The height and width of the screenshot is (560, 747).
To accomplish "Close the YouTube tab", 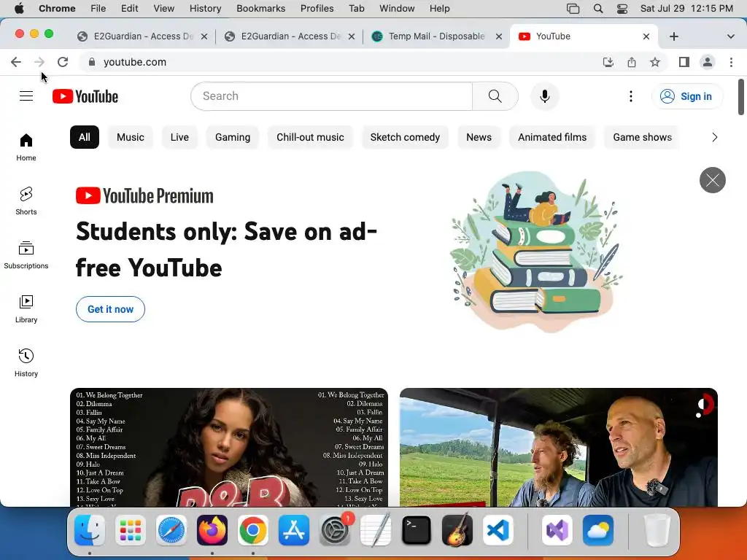I will (646, 36).
